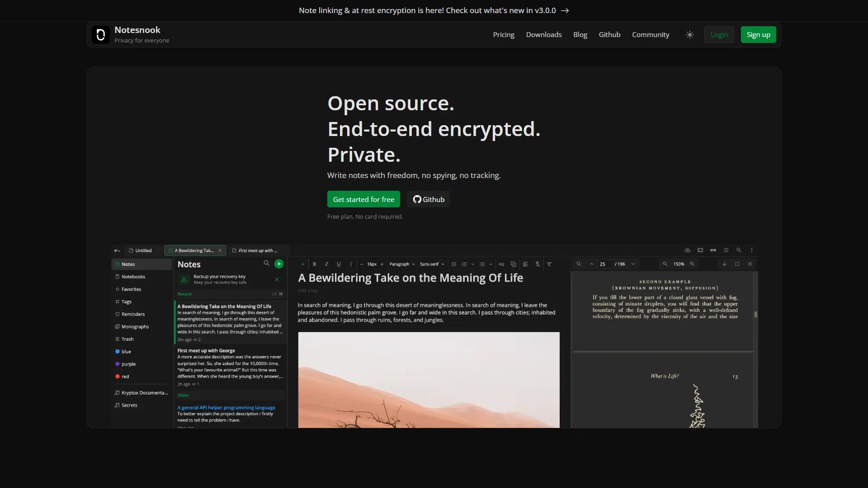
Task: Toggle underline formatting in editor toolbar
Action: (x=339, y=264)
